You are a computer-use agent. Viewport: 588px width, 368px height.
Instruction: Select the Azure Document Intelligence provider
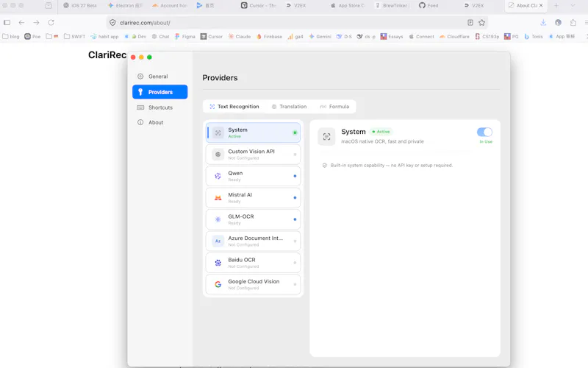[253, 241]
